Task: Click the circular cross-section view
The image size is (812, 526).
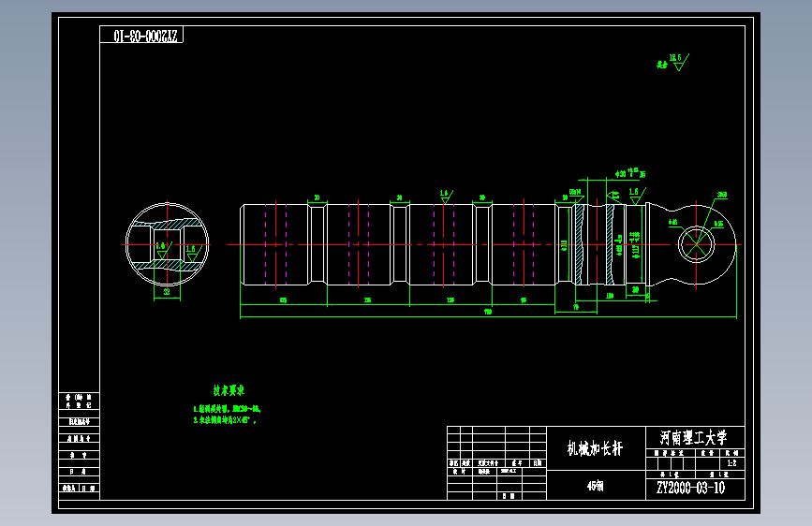Action: [x=167, y=244]
